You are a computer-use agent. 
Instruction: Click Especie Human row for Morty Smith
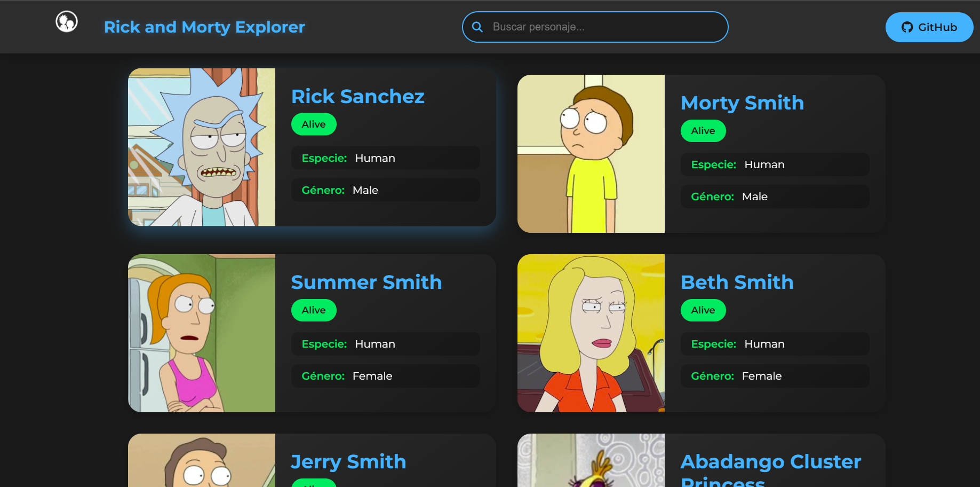pyautogui.click(x=775, y=164)
